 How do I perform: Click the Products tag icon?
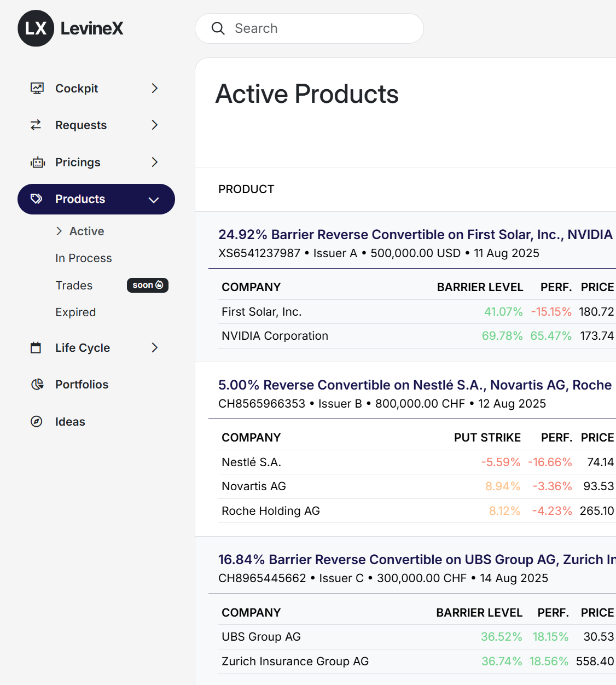[x=36, y=199]
